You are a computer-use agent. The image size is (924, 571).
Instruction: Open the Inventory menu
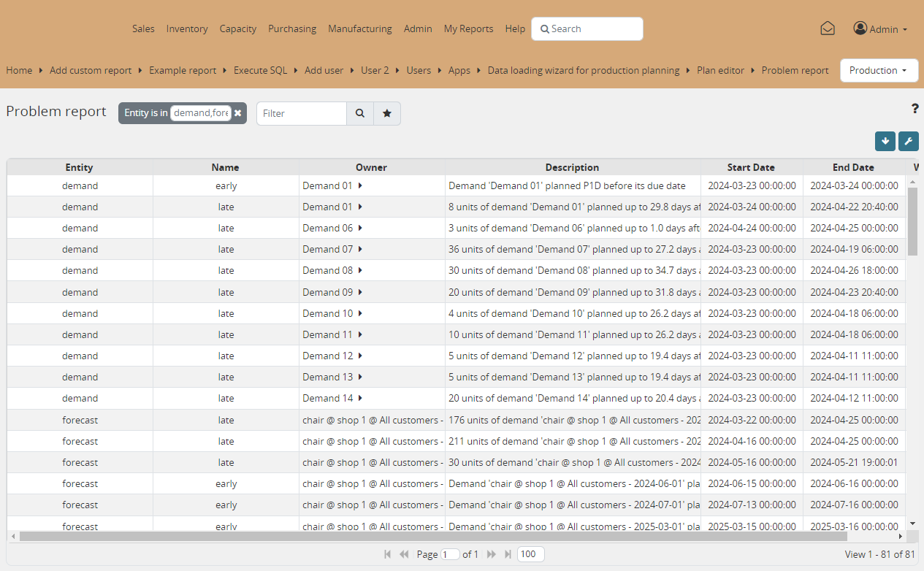[187, 29]
